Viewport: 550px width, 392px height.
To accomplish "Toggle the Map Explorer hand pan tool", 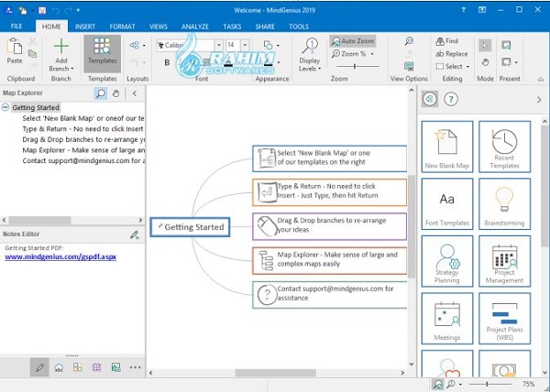I will click(115, 93).
